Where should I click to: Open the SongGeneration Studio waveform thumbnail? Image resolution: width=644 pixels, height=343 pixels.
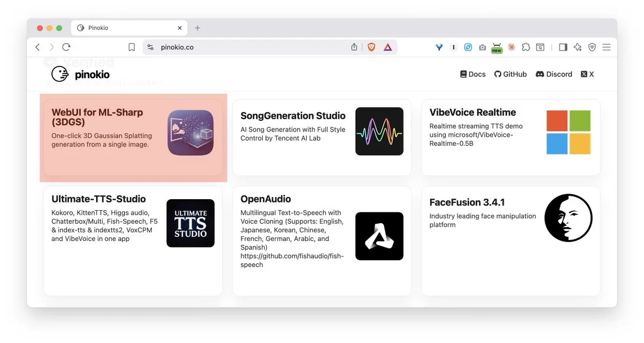[379, 132]
